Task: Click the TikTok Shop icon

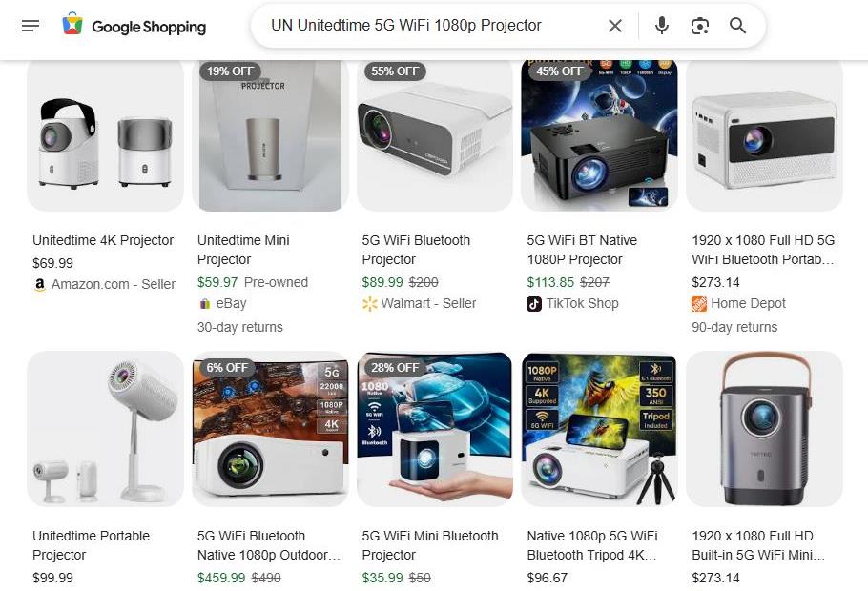Action: (533, 304)
